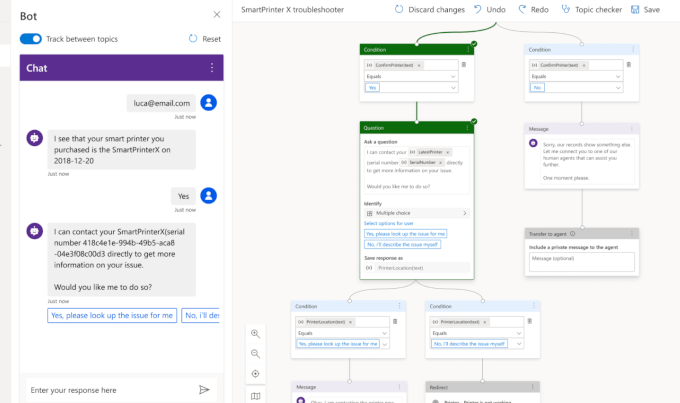Open 'No, I'll describe the issue myself' value dropdown
Viewport: 680px width, 403px height.
pyautogui.click(x=519, y=344)
